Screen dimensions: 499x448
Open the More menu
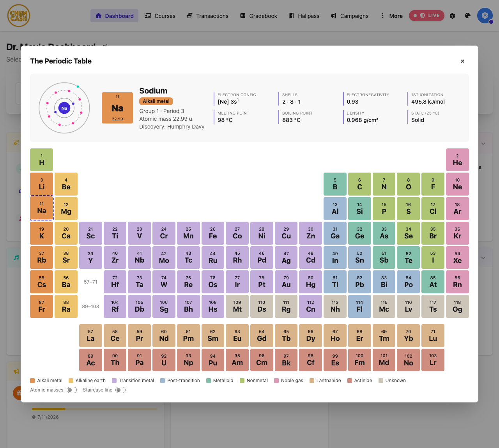click(391, 16)
